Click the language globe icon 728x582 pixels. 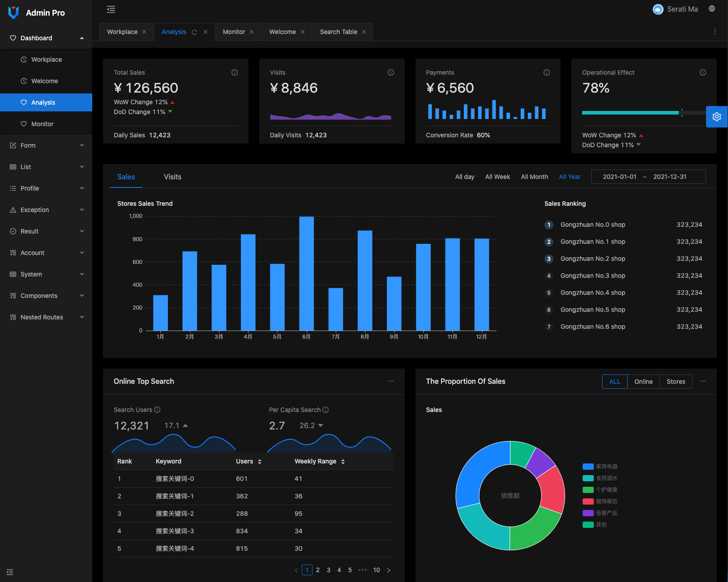711,9
